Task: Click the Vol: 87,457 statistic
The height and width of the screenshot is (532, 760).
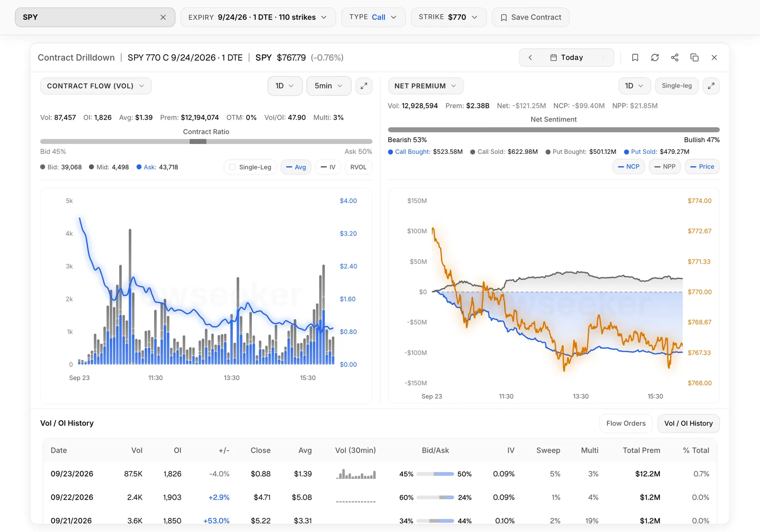Action: [x=58, y=117]
